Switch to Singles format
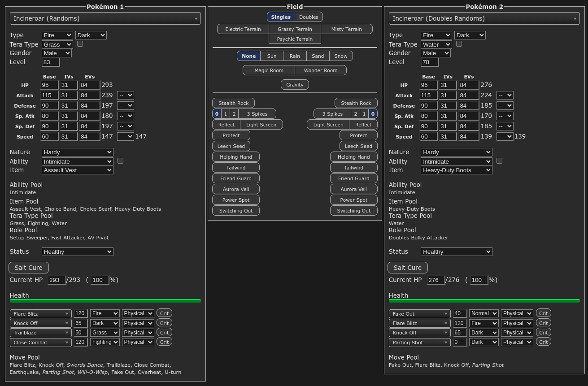The image size is (588, 386). coord(281,17)
